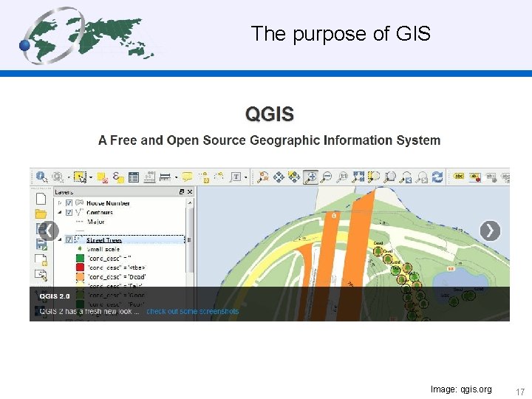
Task: Click the green cond_desc = '' swatch
Action: pos(80,259)
